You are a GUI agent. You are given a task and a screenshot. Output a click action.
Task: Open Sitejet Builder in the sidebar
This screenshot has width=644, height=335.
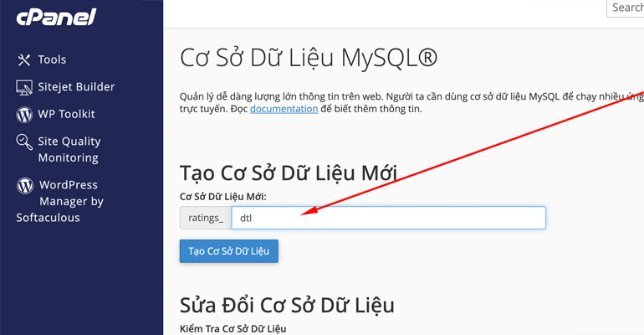click(76, 87)
